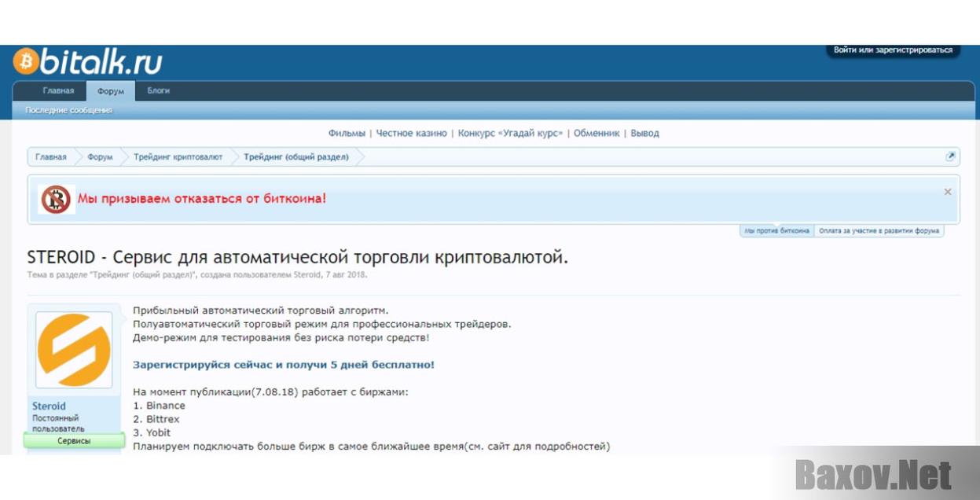This screenshot has width=980, height=500.
Task: Click the breadcrumb jump icon at right
Action: [x=951, y=156]
